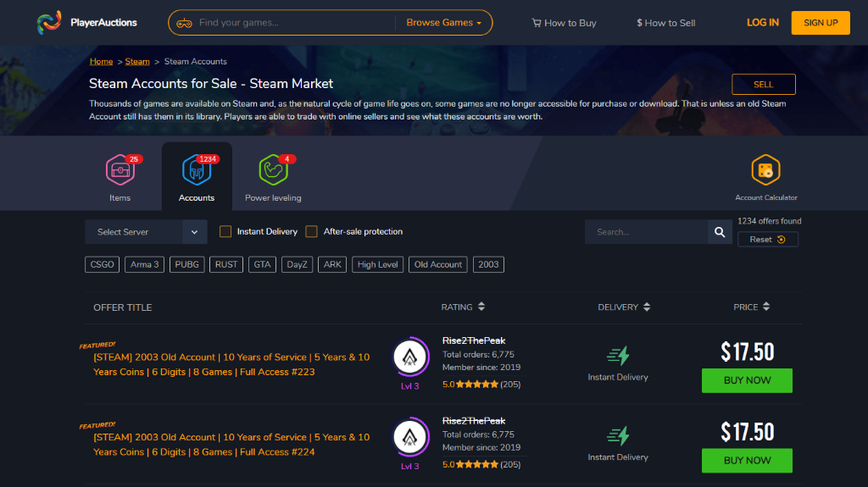This screenshot has height=487, width=868.
Task: Filter by PUBG tag
Action: pyautogui.click(x=186, y=264)
